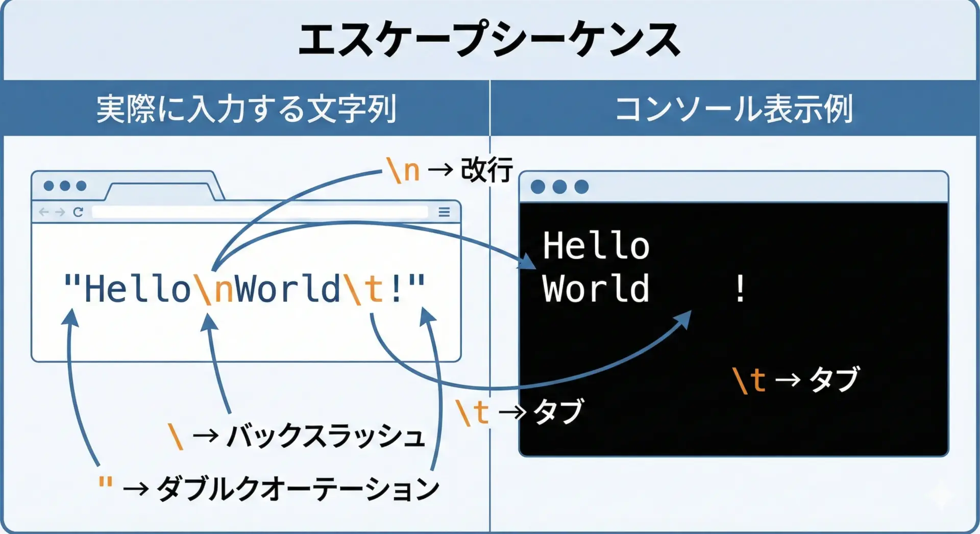The width and height of the screenshot is (980, 534).
Task: Click the word Hello in the console output
Action: (x=596, y=246)
